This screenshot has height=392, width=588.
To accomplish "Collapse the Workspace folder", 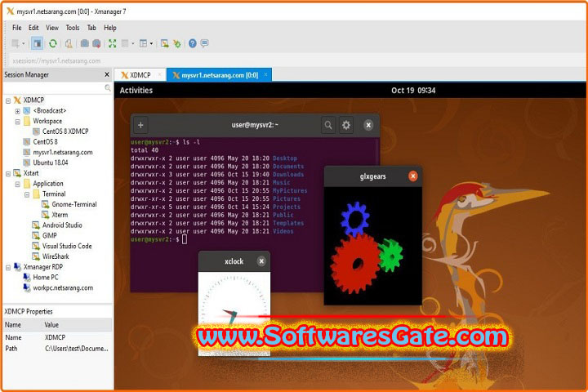I will (17, 122).
